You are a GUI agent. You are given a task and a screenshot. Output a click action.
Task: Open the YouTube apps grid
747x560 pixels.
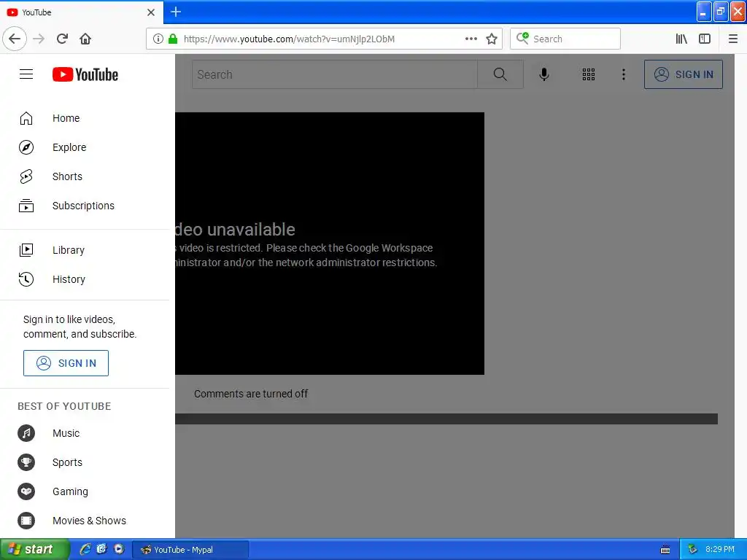click(589, 74)
